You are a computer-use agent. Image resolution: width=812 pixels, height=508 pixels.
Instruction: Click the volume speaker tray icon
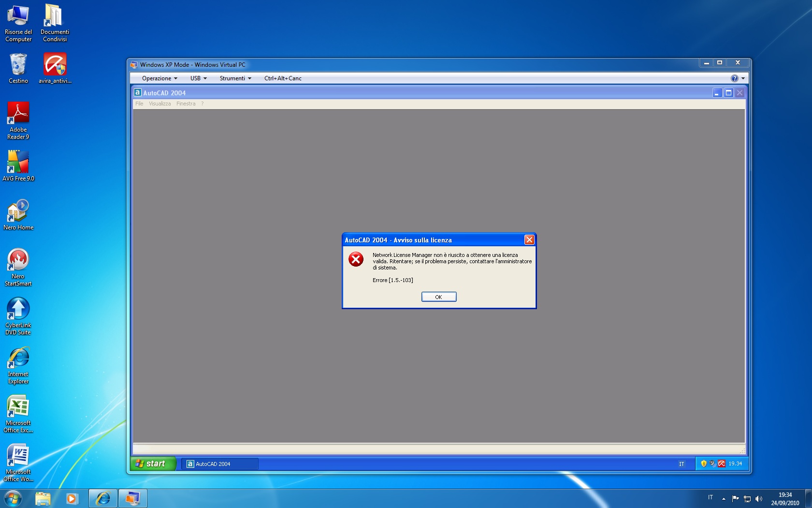[759, 499]
